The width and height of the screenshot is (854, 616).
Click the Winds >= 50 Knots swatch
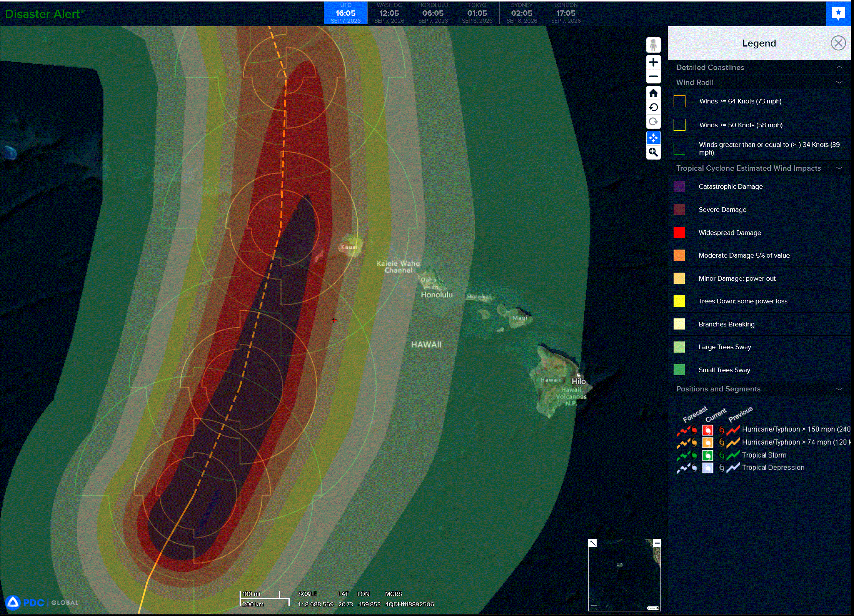point(679,125)
